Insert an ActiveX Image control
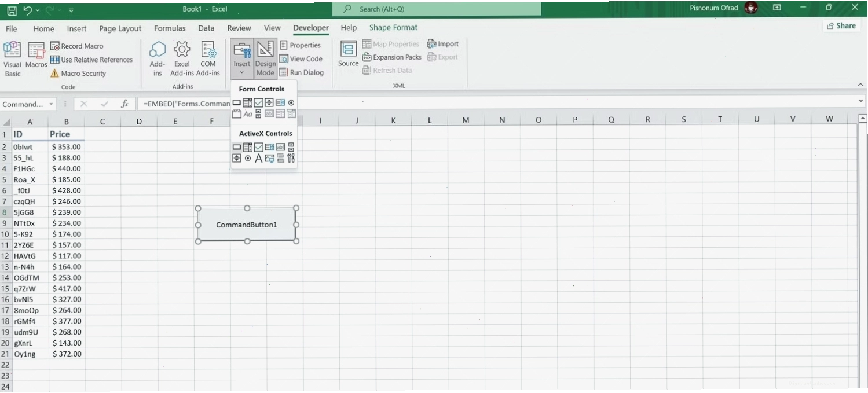This screenshot has width=868, height=393. coord(269,159)
